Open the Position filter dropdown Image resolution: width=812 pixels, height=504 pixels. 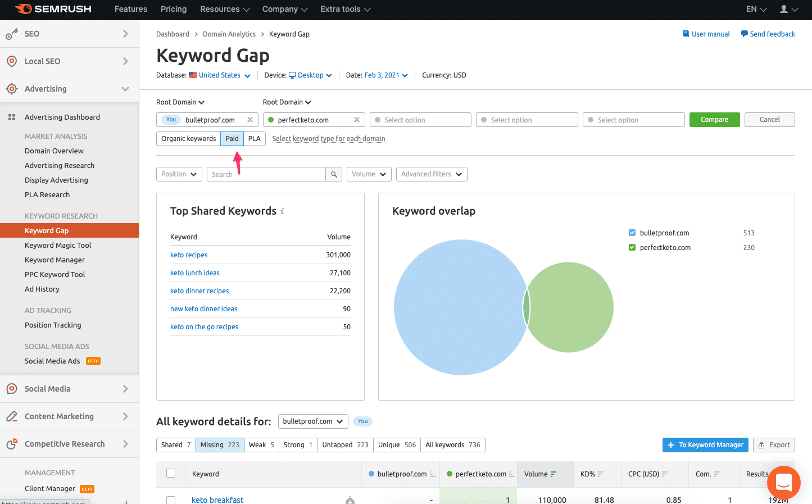click(179, 174)
